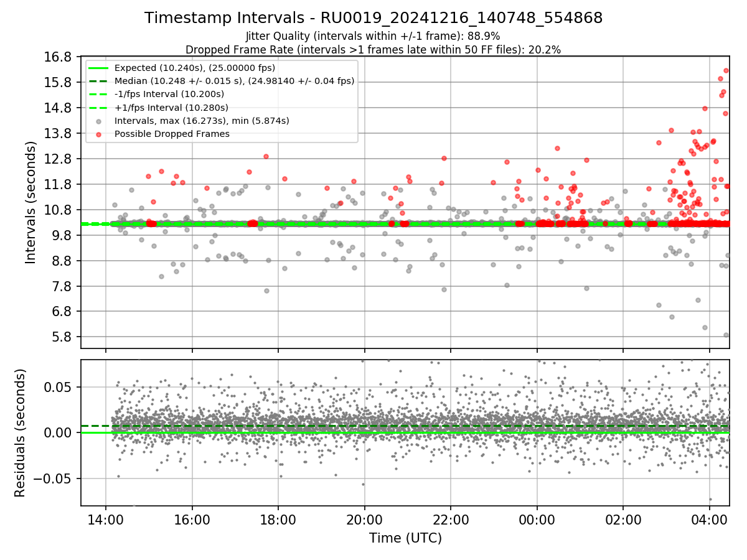
Task: Click the 22:00 x-axis tick label
Action: [451, 519]
